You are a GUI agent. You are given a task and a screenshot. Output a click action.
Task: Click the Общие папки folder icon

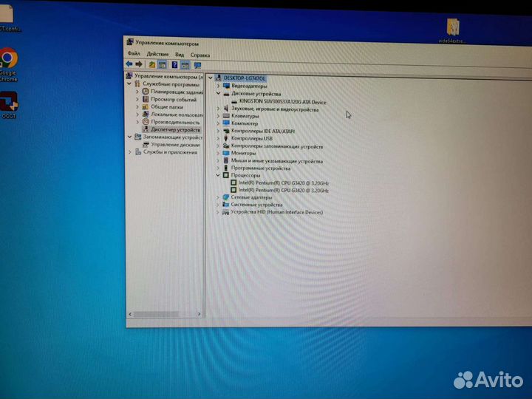point(146,106)
